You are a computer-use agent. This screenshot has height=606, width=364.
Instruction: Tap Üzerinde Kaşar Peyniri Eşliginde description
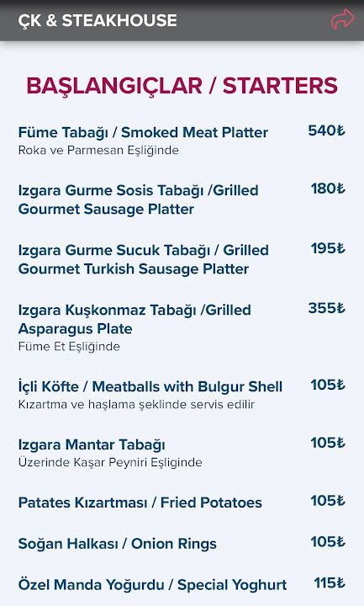(110, 462)
